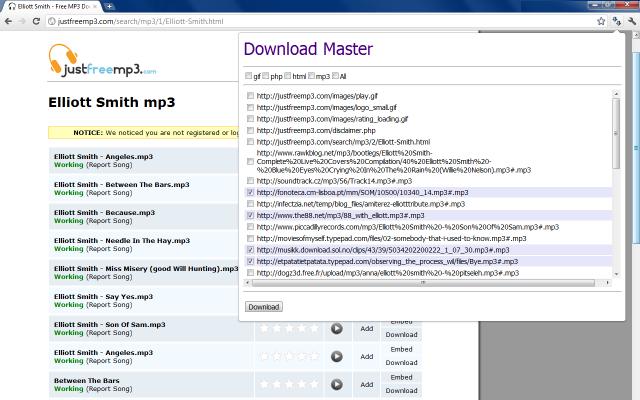Click Report Song under Say Yes.mp3

[x=109, y=305]
